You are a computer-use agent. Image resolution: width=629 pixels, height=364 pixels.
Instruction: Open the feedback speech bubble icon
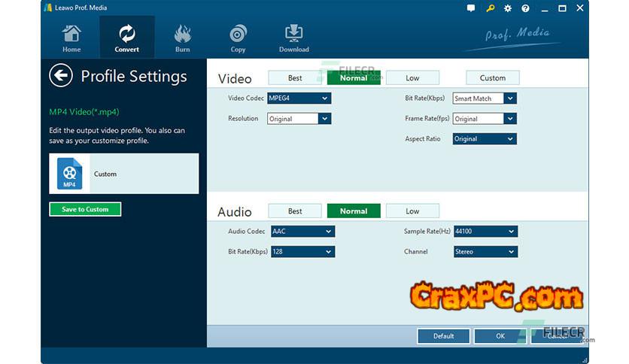tap(471, 8)
